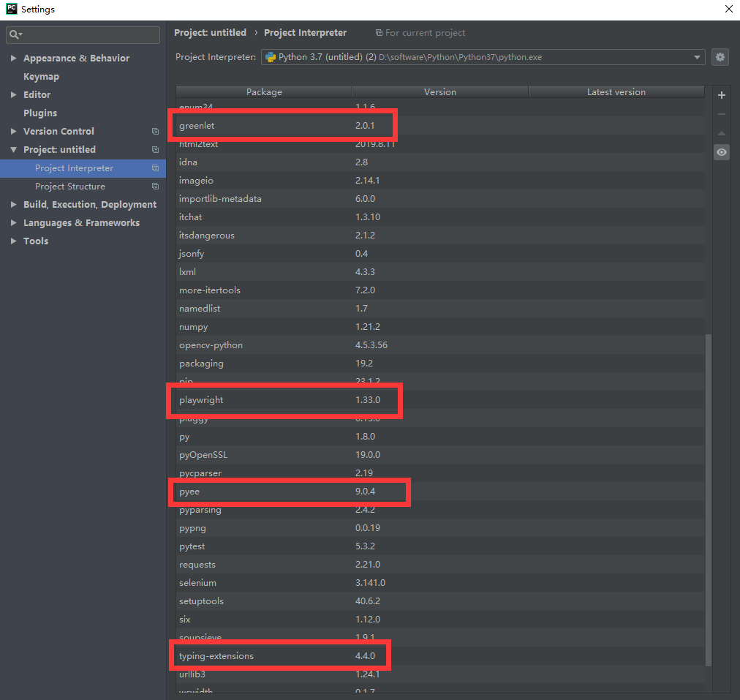The height and width of the screenshot is (700, 740).
Task: Expand Appearance & Behavior section arrow
Action: click(x=13, y=58)
